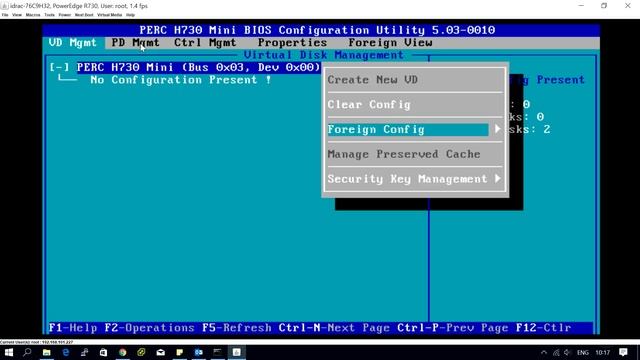Switch to the PD Mgmt tab
Image resolution: width=640 pixels, height=360 pixels.
136,43
